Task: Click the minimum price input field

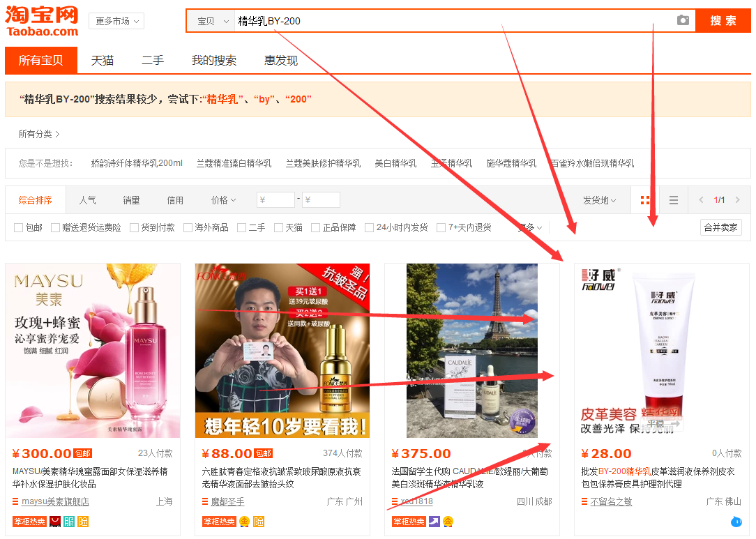Action: tap(275, 200)
